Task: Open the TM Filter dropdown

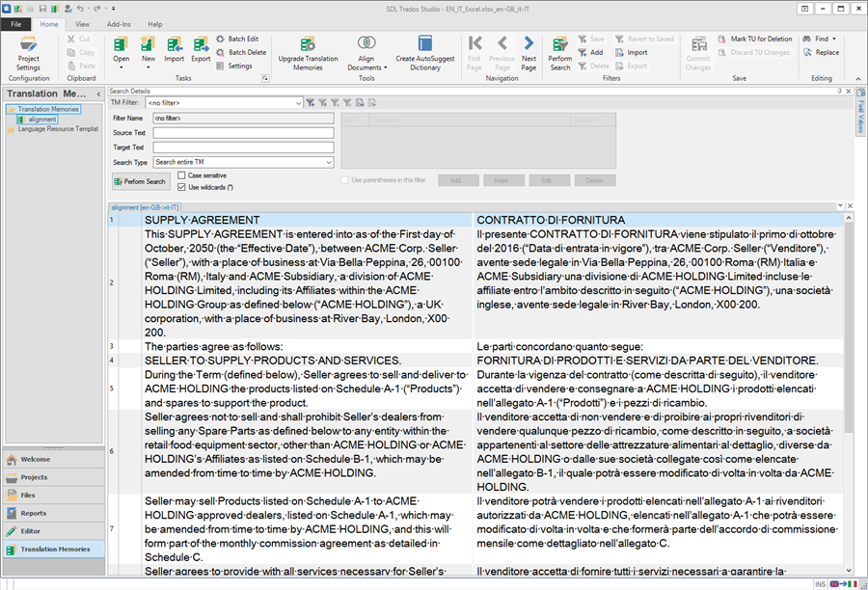Action: 298,103
